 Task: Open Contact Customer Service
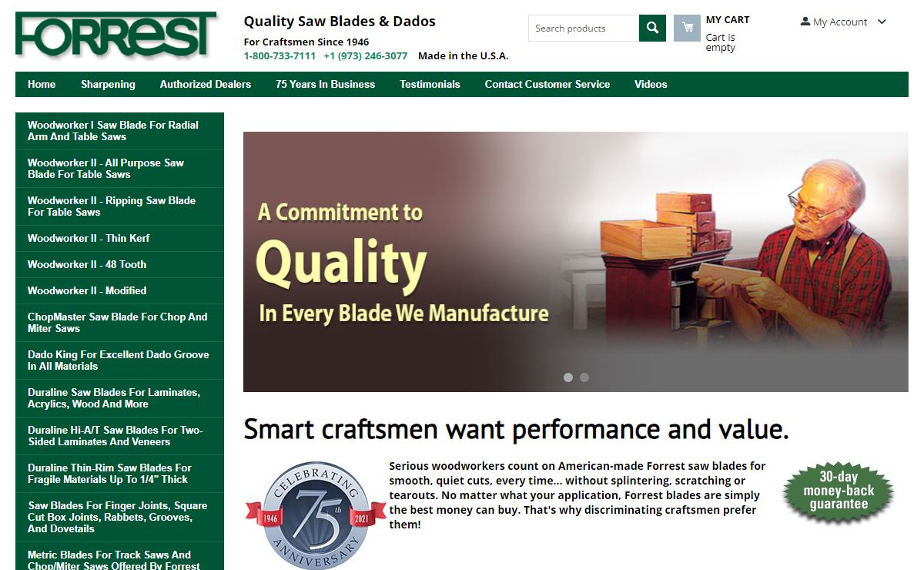point(547,84)
